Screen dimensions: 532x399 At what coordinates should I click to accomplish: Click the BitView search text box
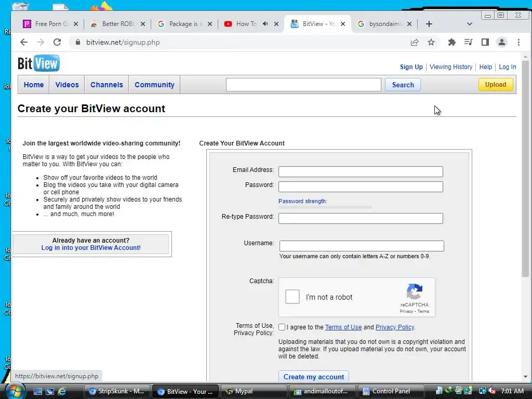pos(303,85)
